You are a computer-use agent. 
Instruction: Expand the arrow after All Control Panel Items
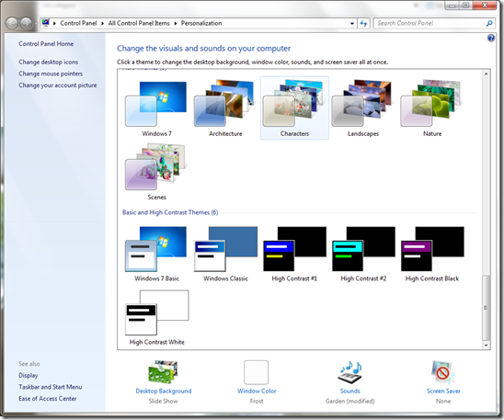pyautogui.click(x=176, y=23)
